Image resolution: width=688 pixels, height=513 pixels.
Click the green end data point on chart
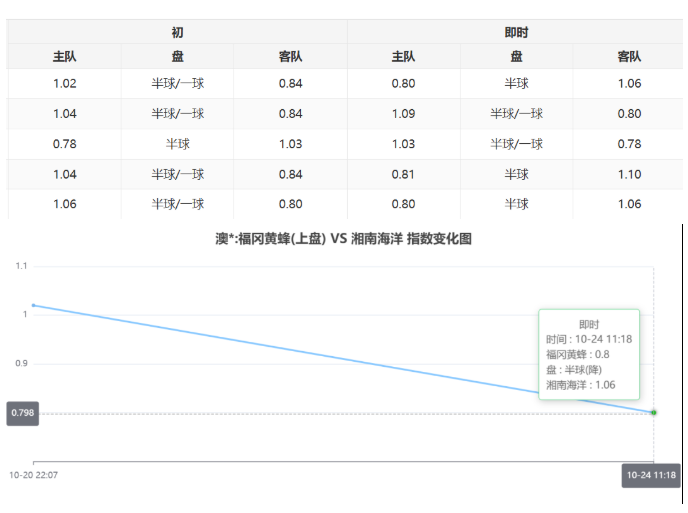(654, 412)
